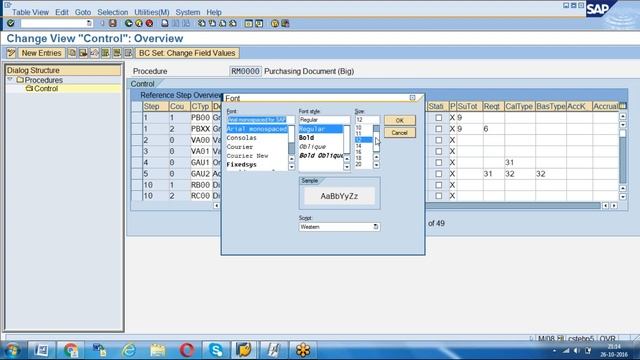The height and width of the screenshot is (360, 640).
Task: Open Internet Explorer from the taskbar
Action: pos(129,350)
